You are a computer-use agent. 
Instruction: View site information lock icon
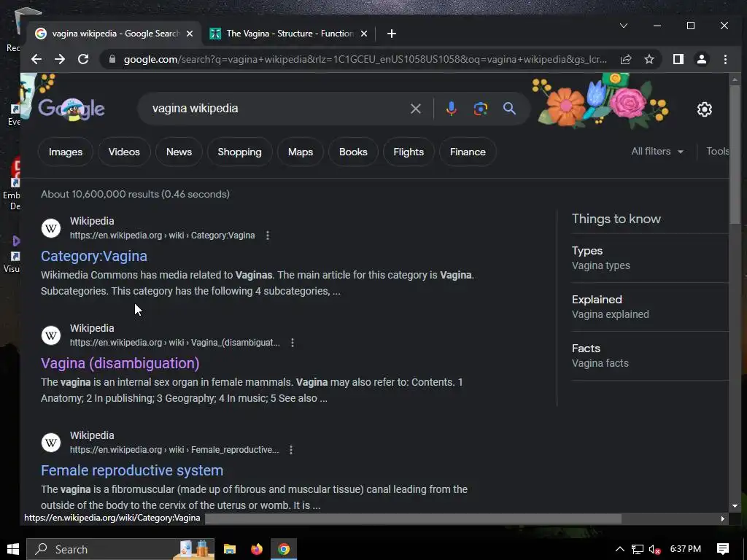tap(112, 59)
